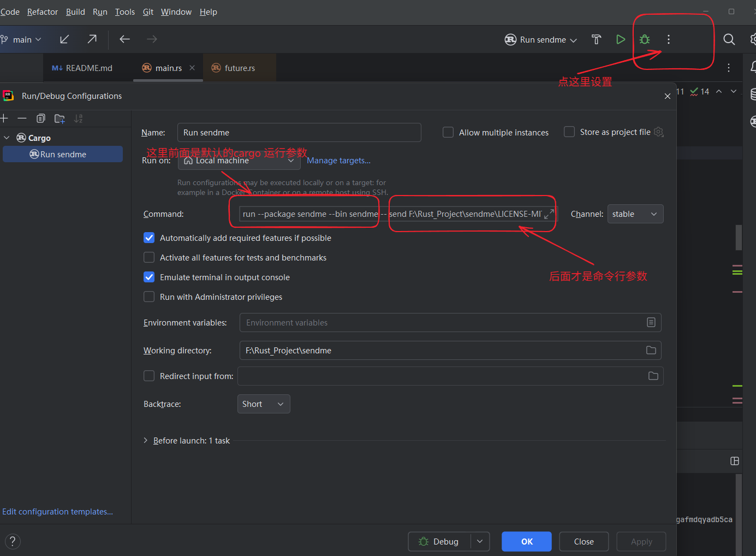Disable Emulate terminal in output console

(x=149, y=277)
